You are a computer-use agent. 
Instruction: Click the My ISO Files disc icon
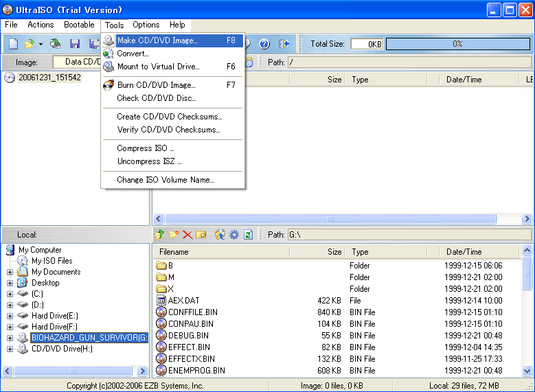click(23, 261)
